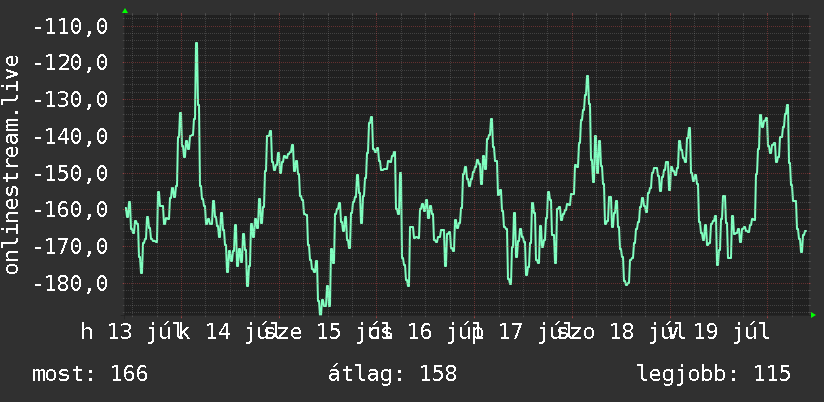Click the -160,0 y-axis label
The height and width of the screenshot is (402, 824).
tap(70, 210)
